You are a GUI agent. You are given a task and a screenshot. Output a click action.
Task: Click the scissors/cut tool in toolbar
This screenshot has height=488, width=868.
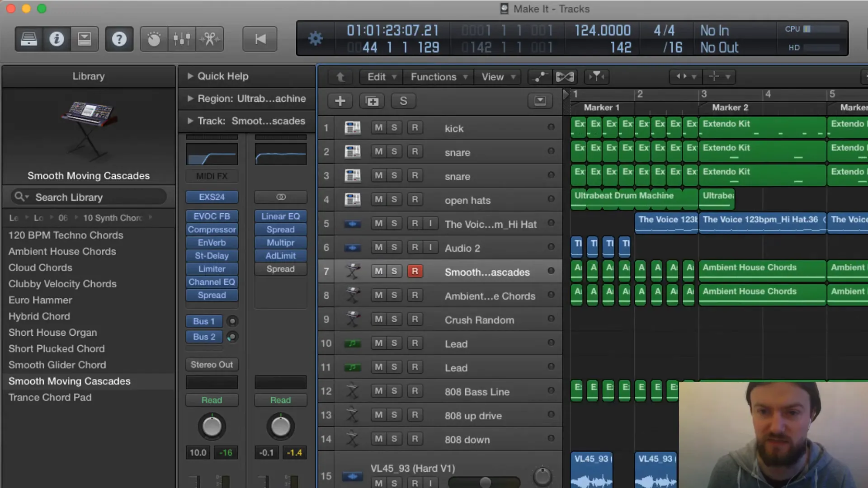pyautogui.click(x=209, y=39)
